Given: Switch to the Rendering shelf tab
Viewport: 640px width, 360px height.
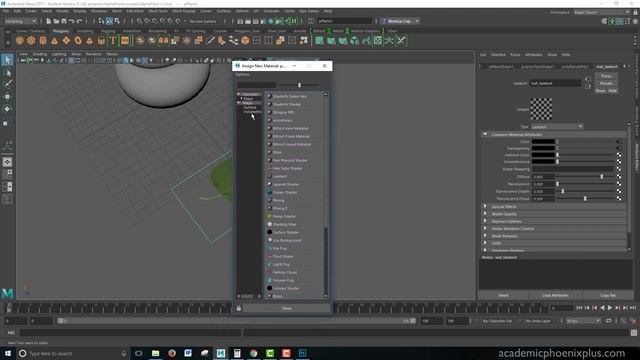Looking at the screenshot, I should click(157, 31).
